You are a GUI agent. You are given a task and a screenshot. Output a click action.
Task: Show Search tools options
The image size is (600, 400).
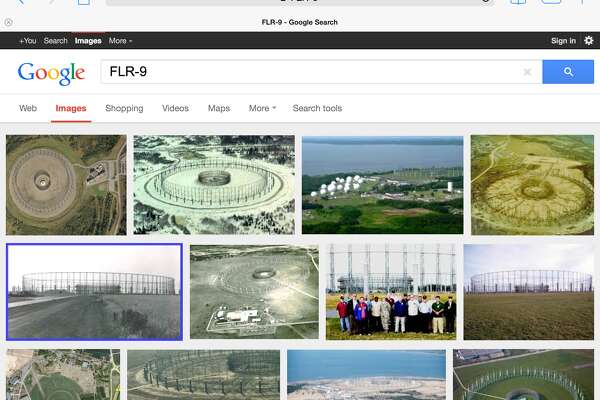(317, 108)
